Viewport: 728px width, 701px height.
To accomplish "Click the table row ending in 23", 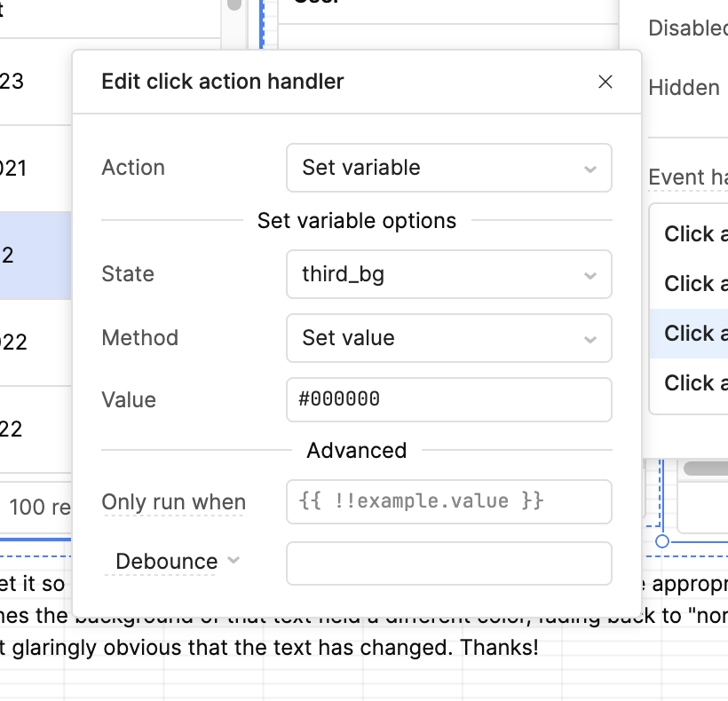I will click(x=36, y=82).
